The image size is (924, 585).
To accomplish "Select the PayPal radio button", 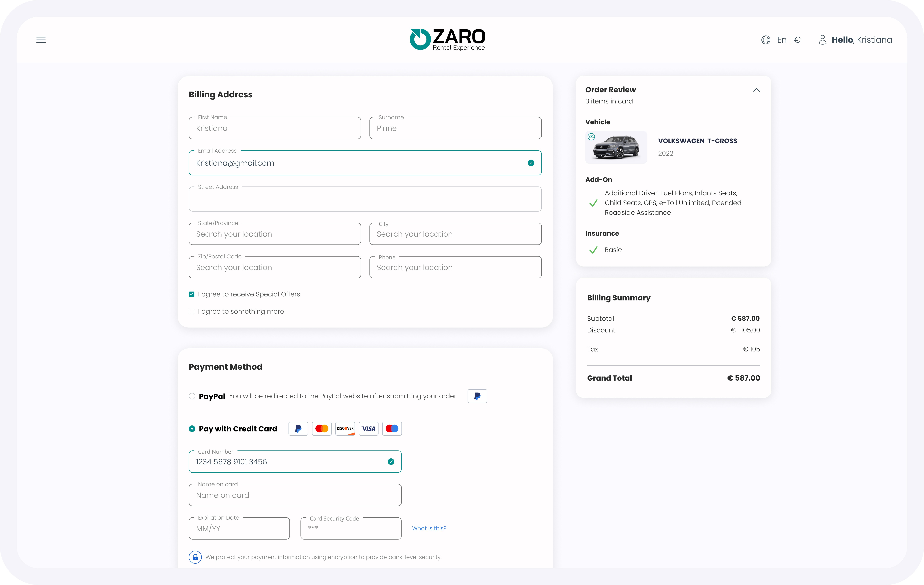I will click(192, 396).
